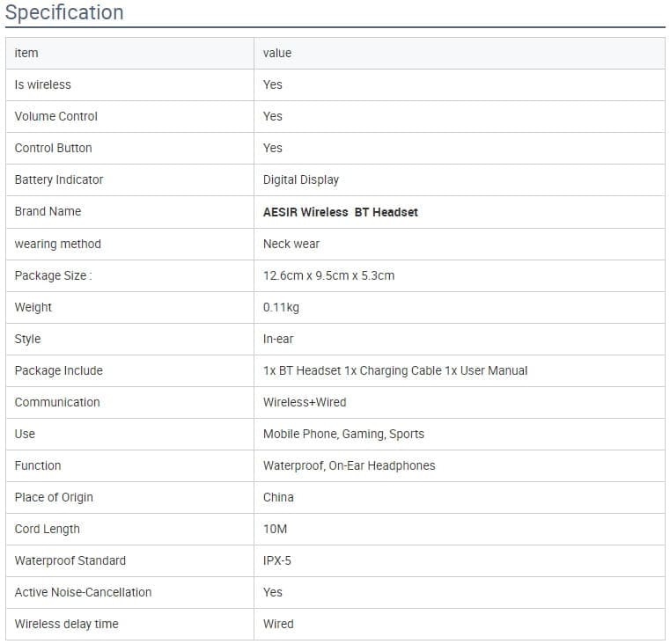Click the 'China' place of origin value
The image size is (670, 644).
click(x=278, y=497)
